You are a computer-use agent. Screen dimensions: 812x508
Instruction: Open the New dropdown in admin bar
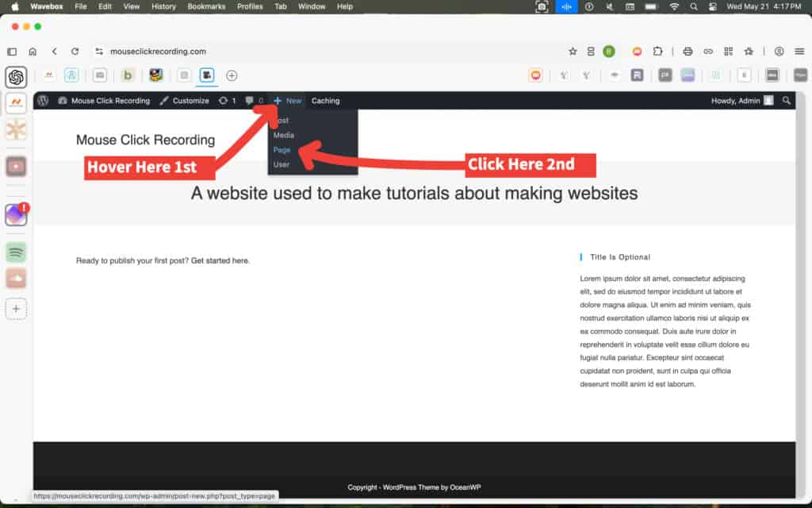288,101
